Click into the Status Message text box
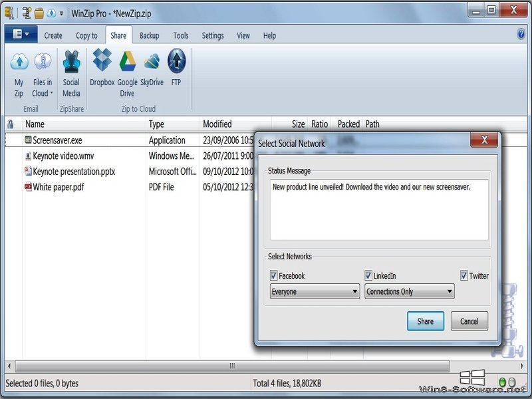 tap(379, 210)
